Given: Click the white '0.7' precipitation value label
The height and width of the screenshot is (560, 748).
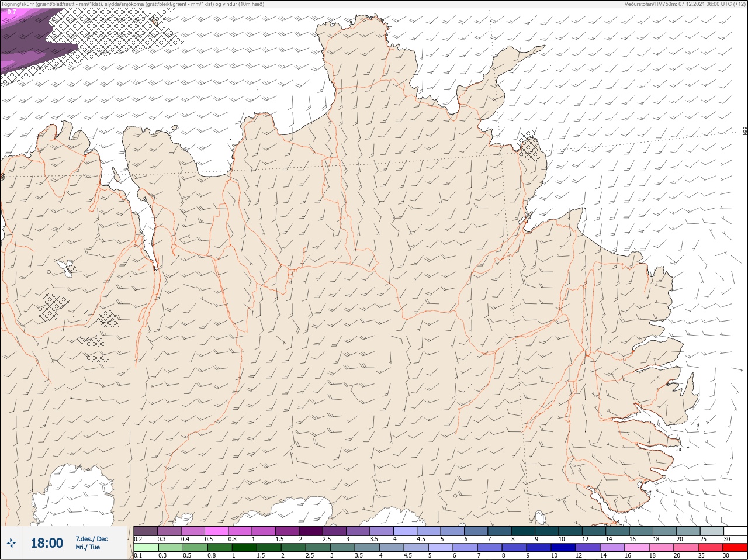Looking at the screenshot, I should (12, 12).
